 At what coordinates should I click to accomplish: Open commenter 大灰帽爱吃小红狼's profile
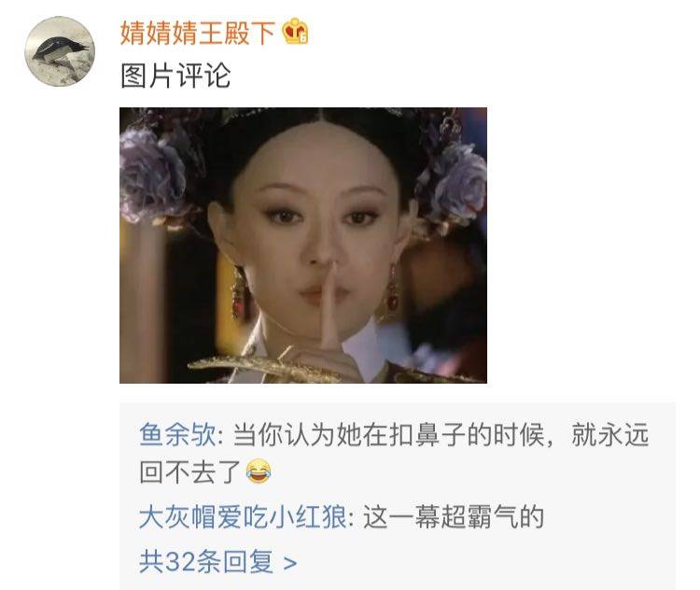point(243,517)
